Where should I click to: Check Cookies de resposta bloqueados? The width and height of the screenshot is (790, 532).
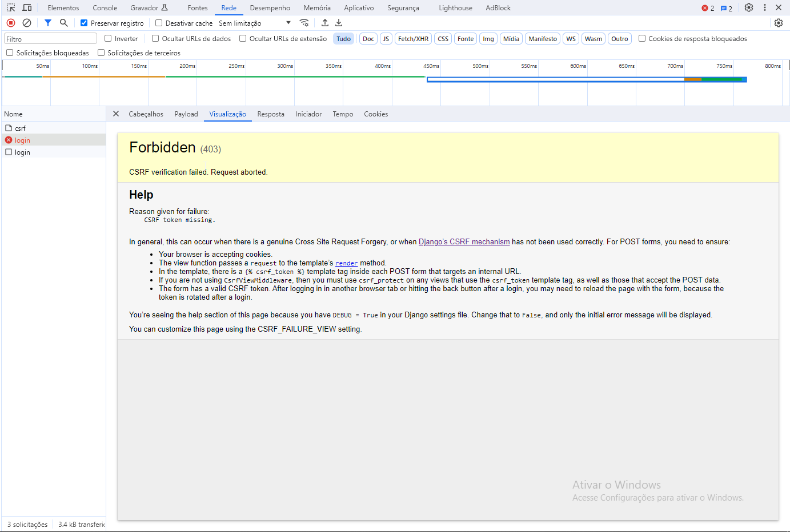click(x=642, y=38)
